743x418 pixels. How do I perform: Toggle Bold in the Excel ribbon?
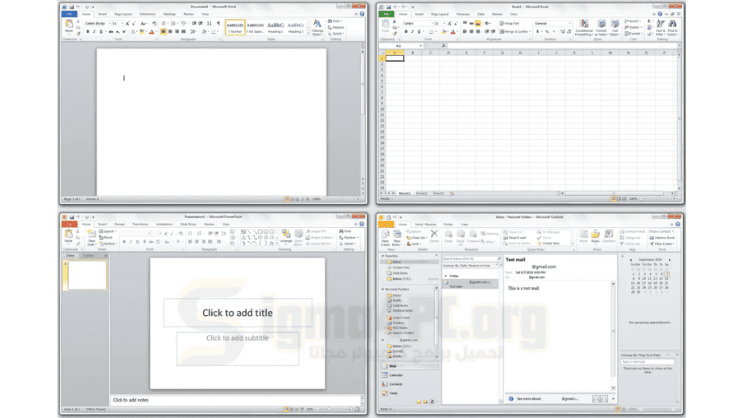click(x=406, y=32)
